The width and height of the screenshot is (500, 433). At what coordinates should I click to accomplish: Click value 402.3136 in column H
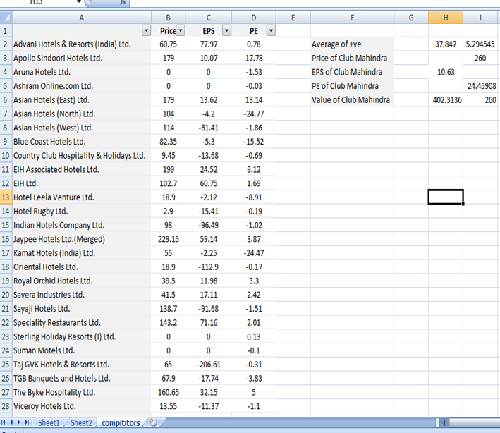pyautogui.click(x=446, y=100)
